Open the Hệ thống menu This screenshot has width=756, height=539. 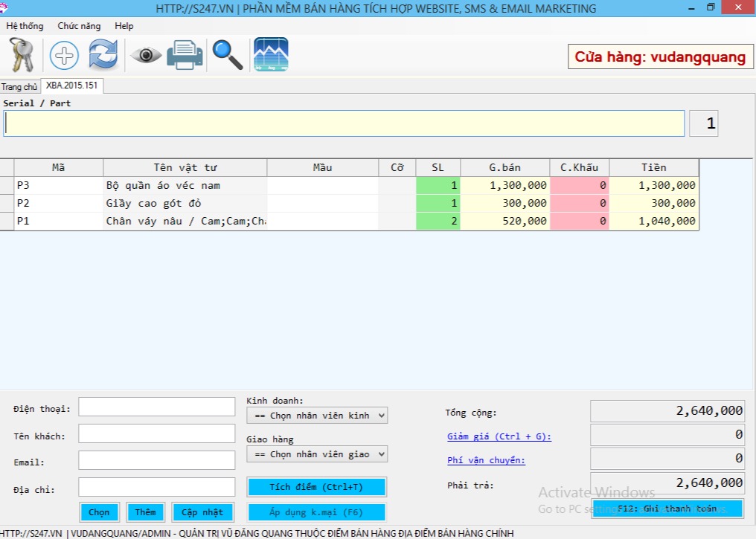(x=25, y=26)
